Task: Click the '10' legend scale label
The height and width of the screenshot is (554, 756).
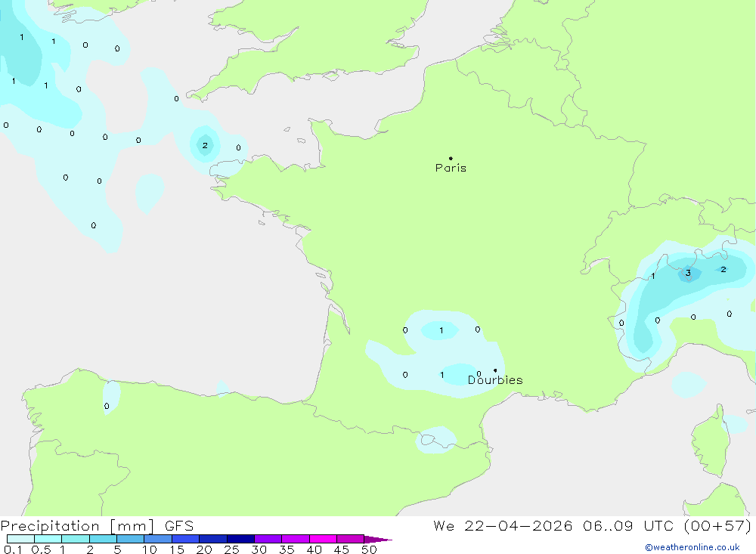Action: click(x=150, y=549)
